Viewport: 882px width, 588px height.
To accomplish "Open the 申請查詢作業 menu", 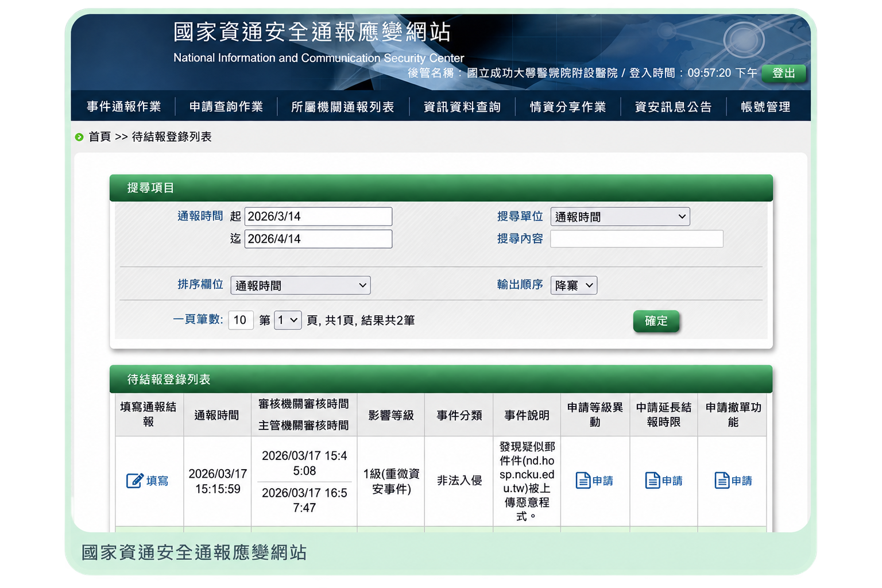I will coord(226,107).
